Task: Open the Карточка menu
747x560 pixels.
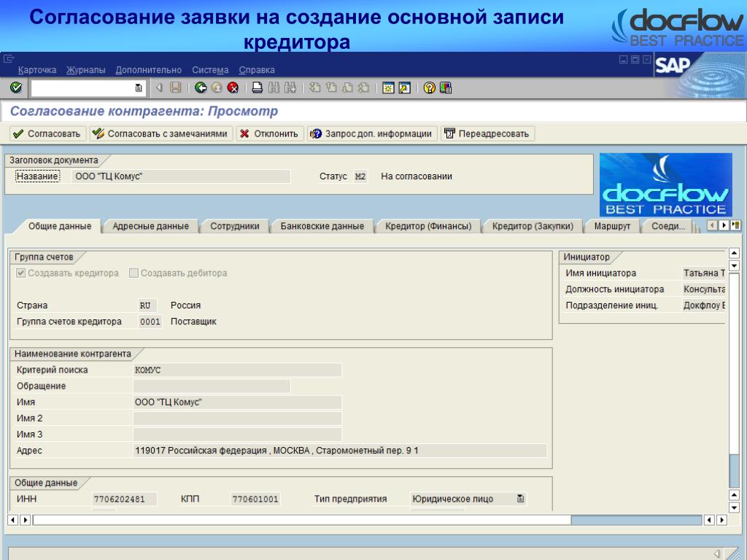Action: 36,70
